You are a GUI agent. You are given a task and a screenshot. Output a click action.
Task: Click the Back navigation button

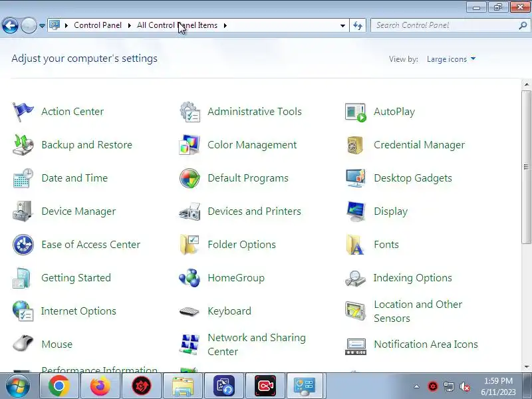(10, 25)
